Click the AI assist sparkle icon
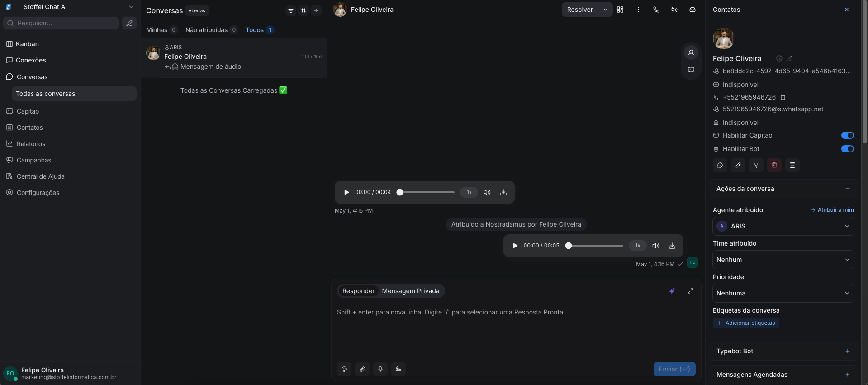The height and width of the screenshot is (385, 868). [672, 291]
